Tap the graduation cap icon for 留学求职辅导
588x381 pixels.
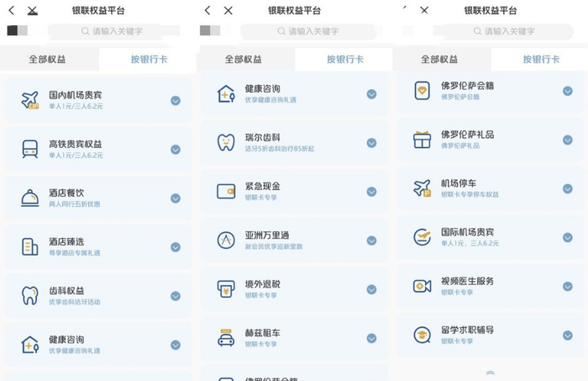click(x=423, y=335)
